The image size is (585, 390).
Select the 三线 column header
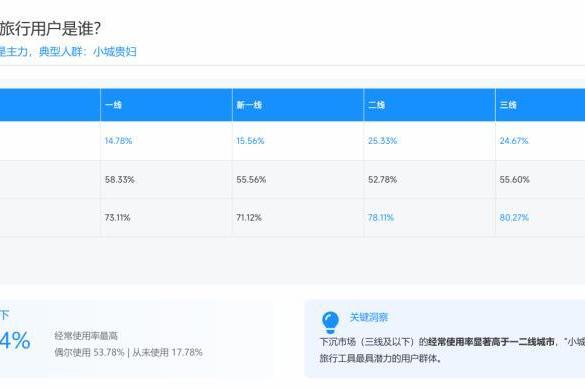click(x=540, y=105)
